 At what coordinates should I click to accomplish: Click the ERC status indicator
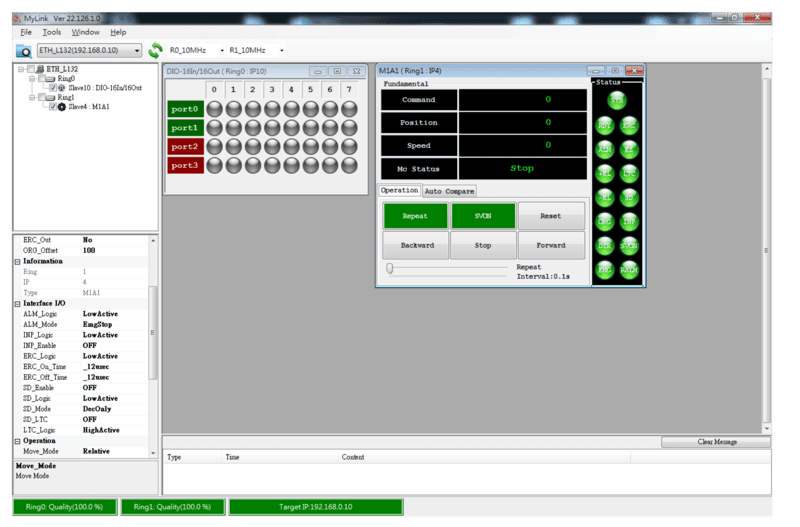[629, 126]
